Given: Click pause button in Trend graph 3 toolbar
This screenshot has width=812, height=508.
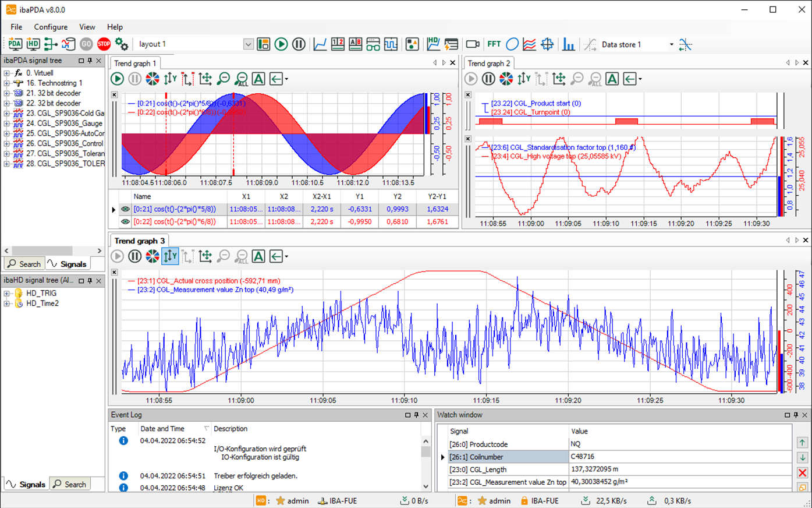Looking at the screenshot, I should [134, 256].
